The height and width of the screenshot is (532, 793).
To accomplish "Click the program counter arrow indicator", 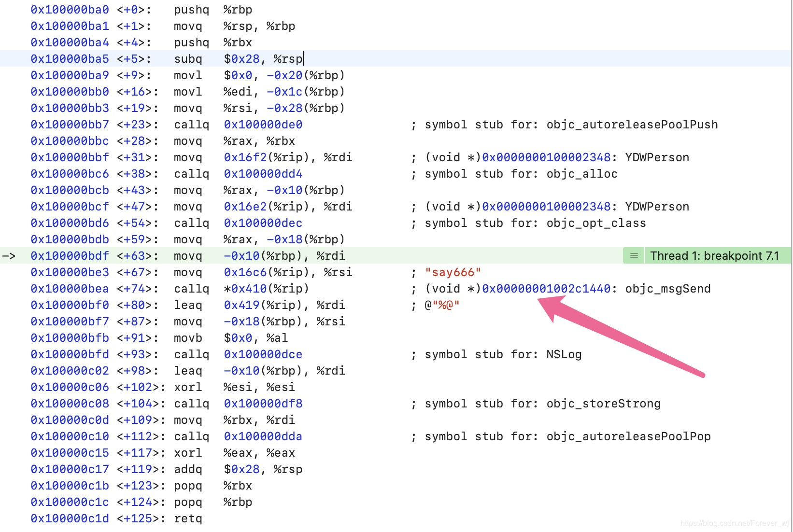I will (x=9, y=256).
